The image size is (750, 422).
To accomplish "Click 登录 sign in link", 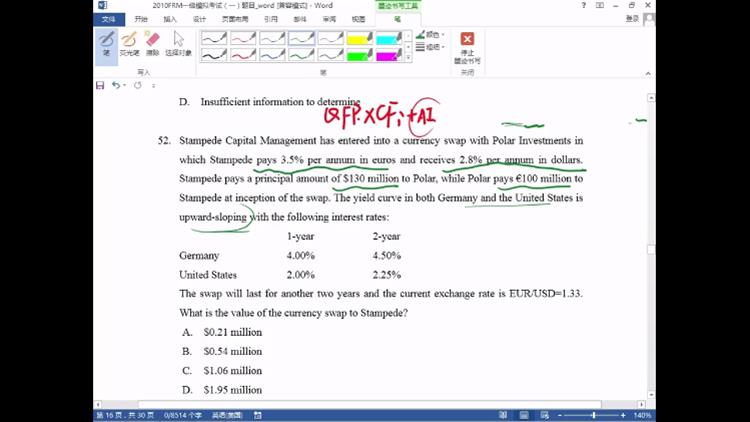I will pos(632,19).
